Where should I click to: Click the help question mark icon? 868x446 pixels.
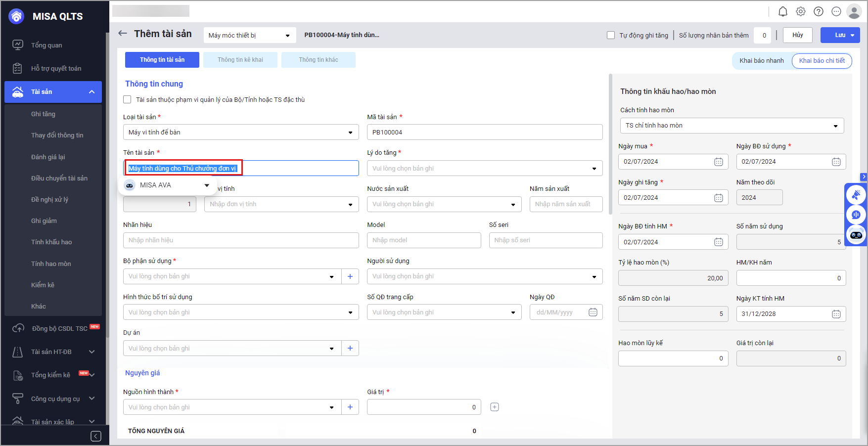click(x=819, y=11)
